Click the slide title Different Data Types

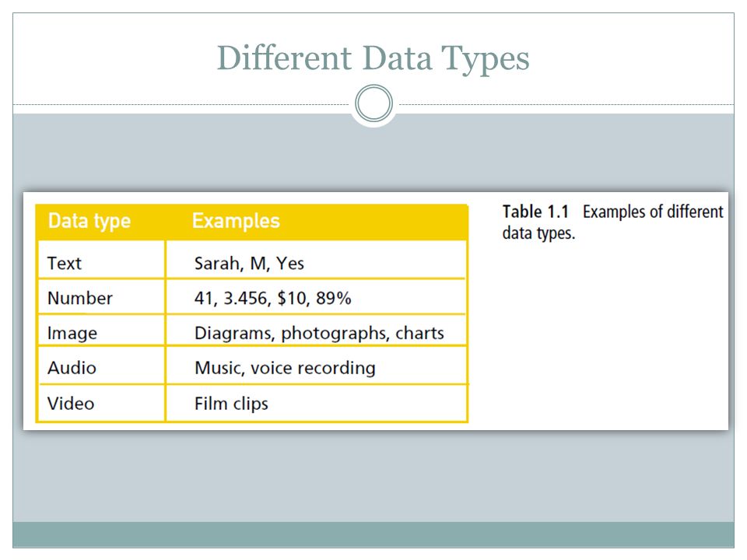pos(373,58)
